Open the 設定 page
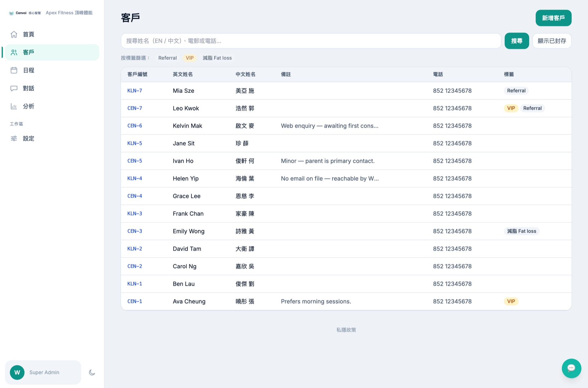 click(x=52, y=139)
